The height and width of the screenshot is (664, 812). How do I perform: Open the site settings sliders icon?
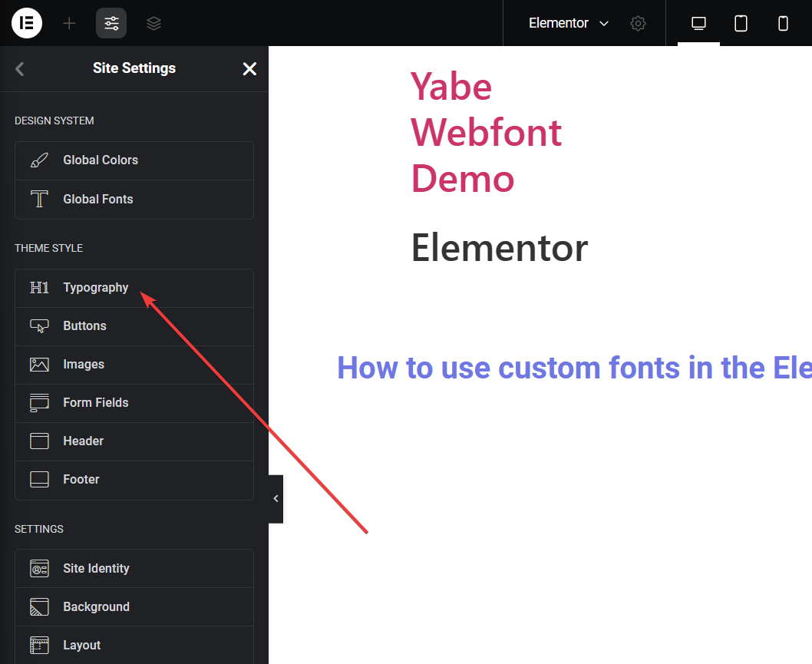pos(111,23)
